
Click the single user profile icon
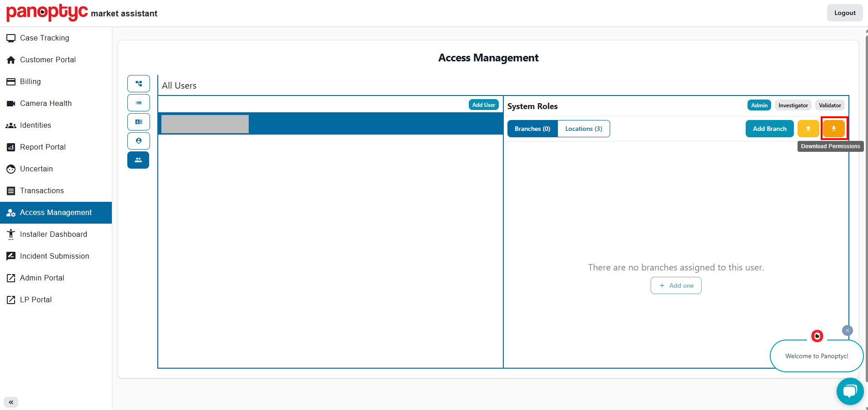tap(138, 140)
